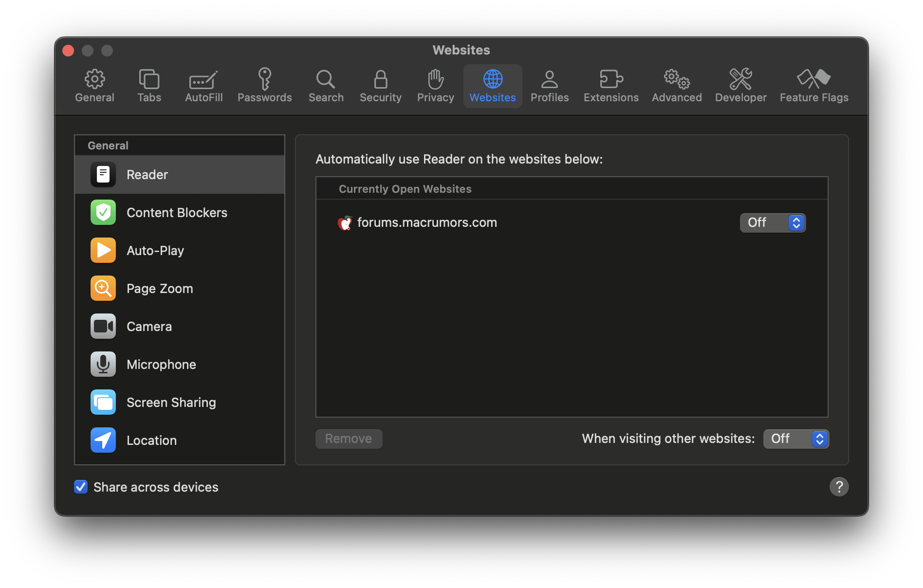Select the Screen Sharing label in sidebar
The image size is (923, 588).
point(171,403)
